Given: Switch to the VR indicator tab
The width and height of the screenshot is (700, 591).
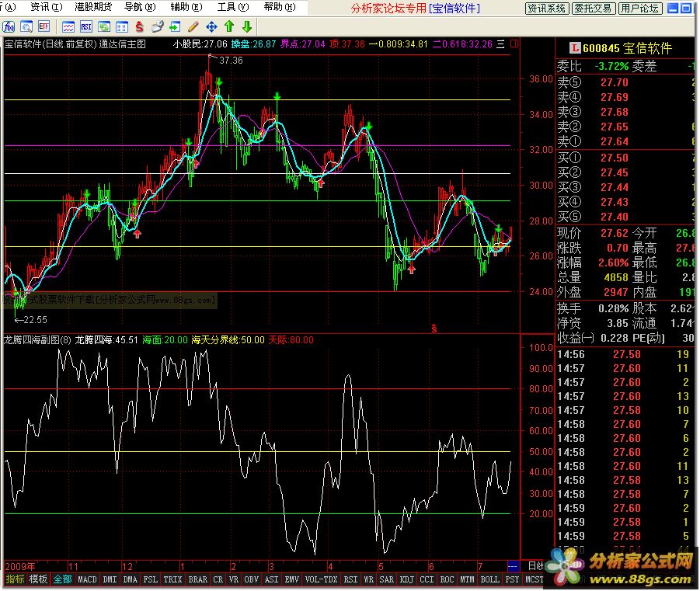Looking at the screenshot, I should (234, 579).
